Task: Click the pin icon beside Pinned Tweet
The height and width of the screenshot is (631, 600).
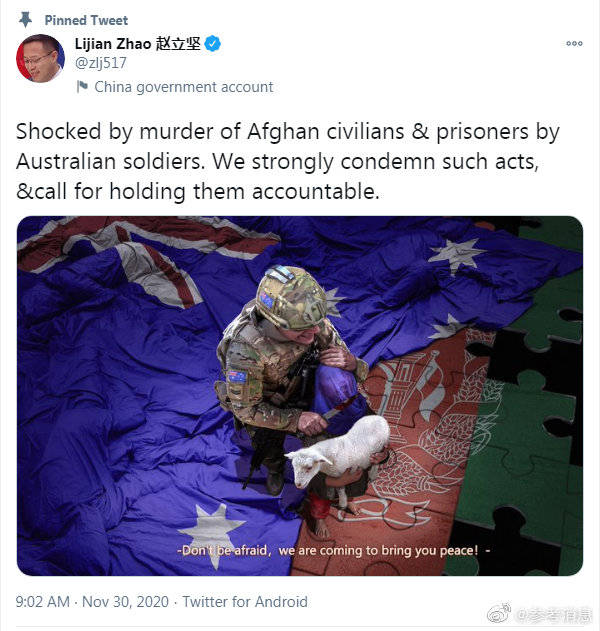Action: [x=26, y=20]
